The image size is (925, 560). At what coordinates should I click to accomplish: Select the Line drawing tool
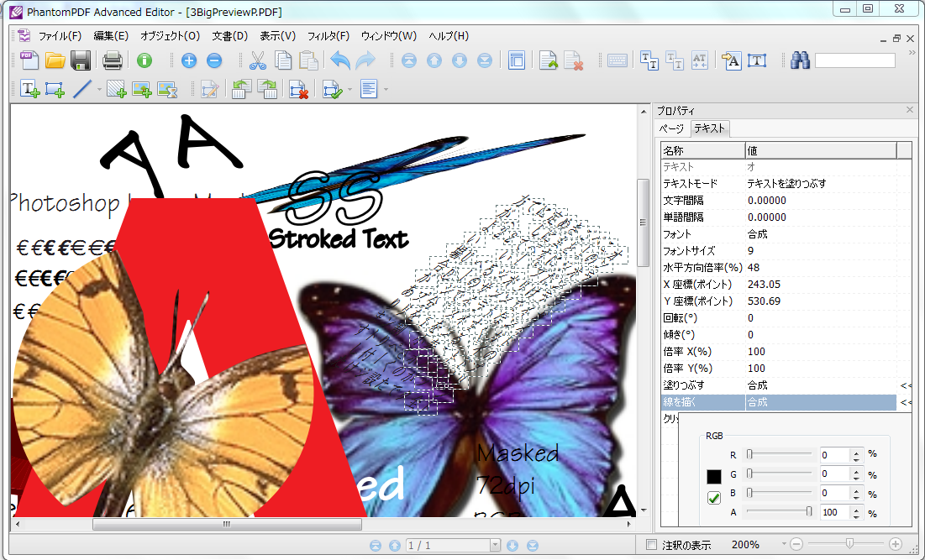click(82, 90)
